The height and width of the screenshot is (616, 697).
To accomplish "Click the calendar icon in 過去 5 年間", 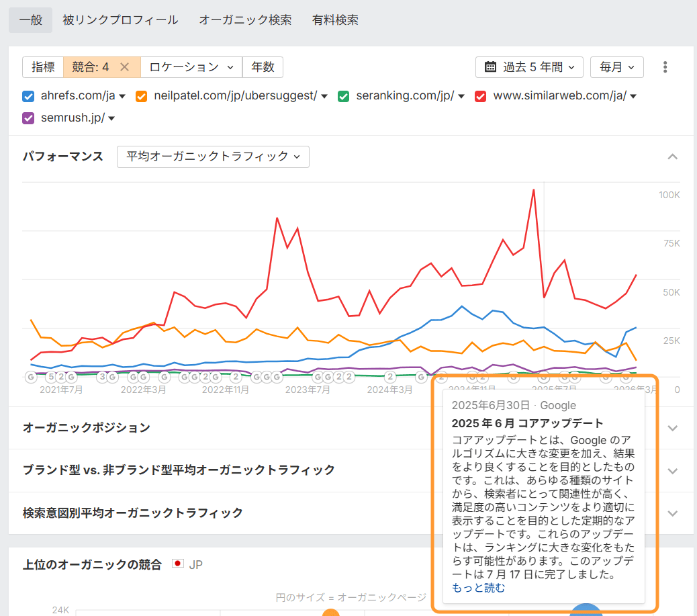I will (490, 67).
